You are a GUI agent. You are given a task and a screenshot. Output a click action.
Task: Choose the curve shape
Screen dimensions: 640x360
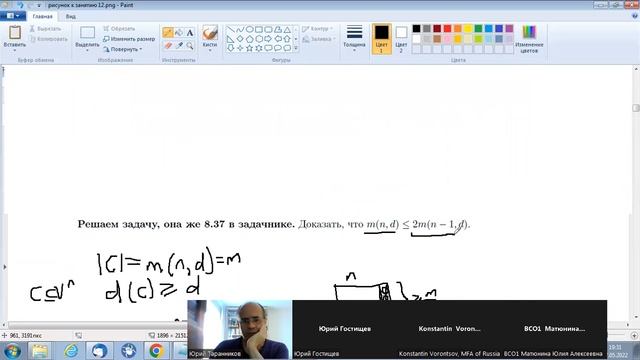[x=240, y=30]
